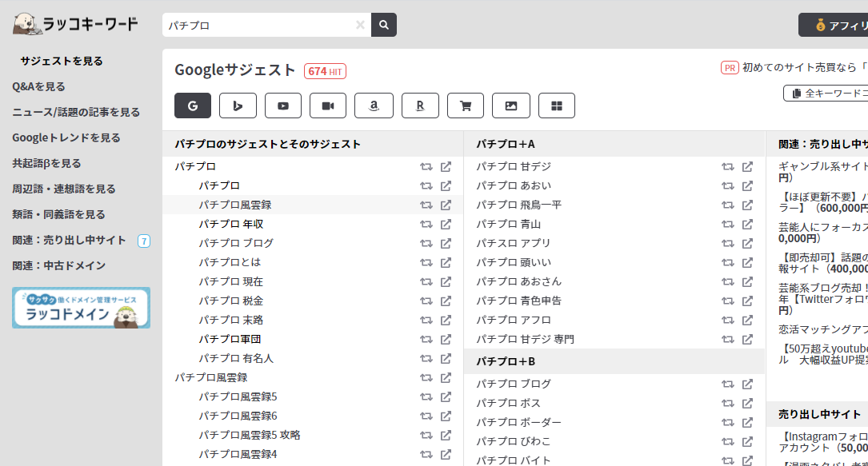Open 共起語βを見る in sidebar
The image size is (868, 466).
[x=46, y=163]
